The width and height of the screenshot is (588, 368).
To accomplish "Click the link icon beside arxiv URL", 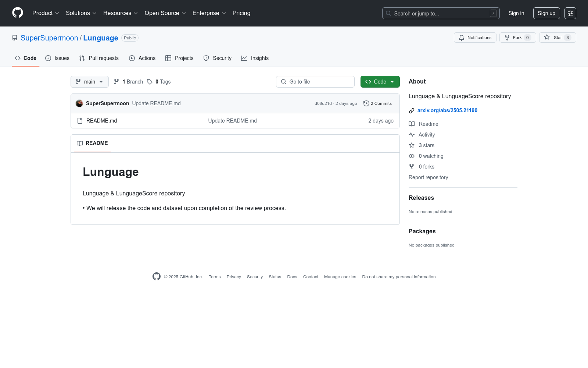I will pos(412,110).
